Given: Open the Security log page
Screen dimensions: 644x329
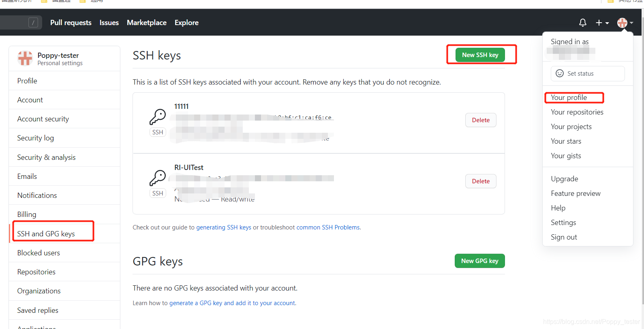Looking at the screenshot, I should (x=64, y=138).
